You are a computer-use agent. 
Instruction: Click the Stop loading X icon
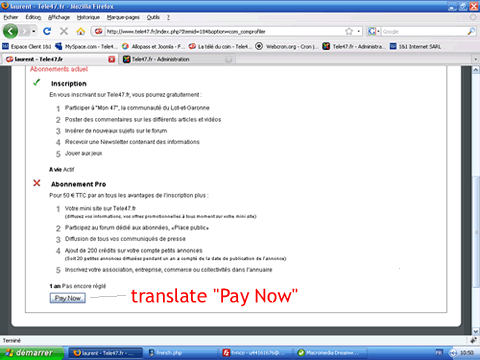(x=64, y=31)
